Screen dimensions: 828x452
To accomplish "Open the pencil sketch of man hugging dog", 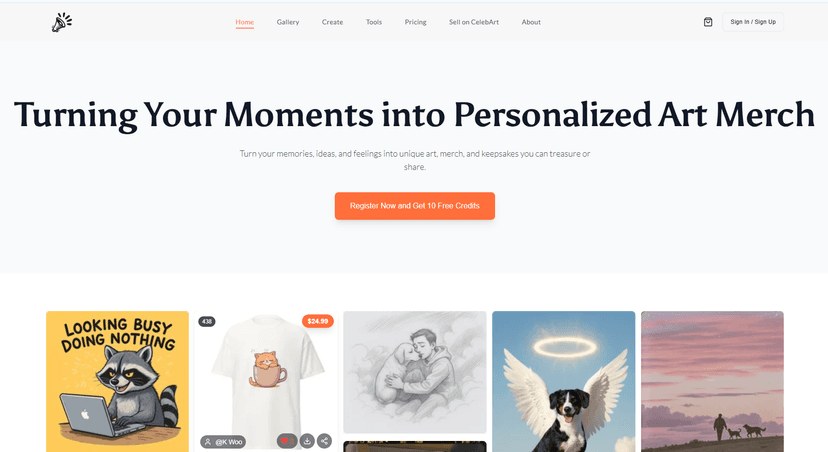I will (x=415, y=372).
